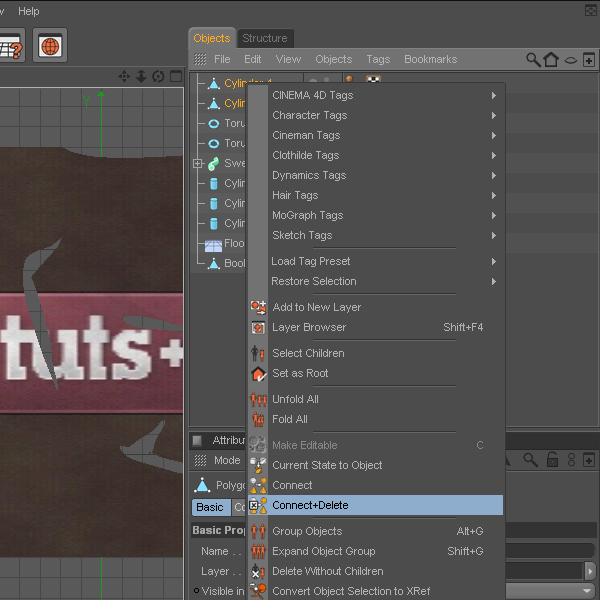
Task: Switch to the Objects tab
Action: (x=212, y=38)
